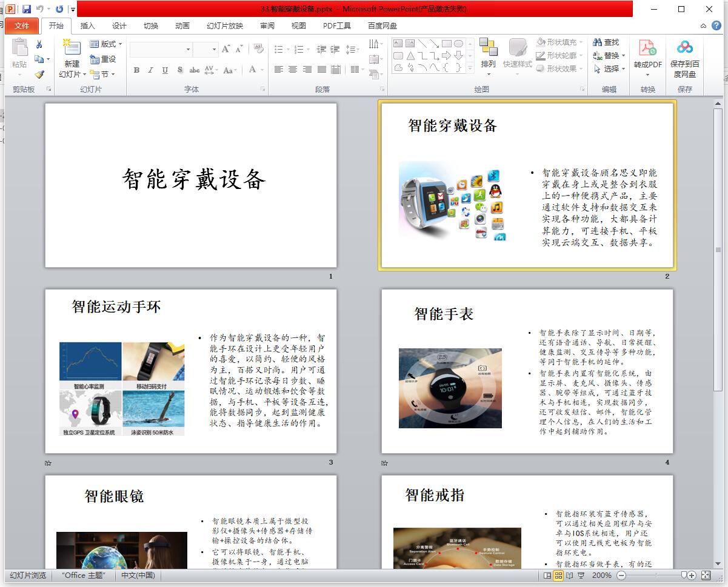Clear all formatting with the eraser icon
The height and width of the screenshot is (587, 728).
(258, 49)
